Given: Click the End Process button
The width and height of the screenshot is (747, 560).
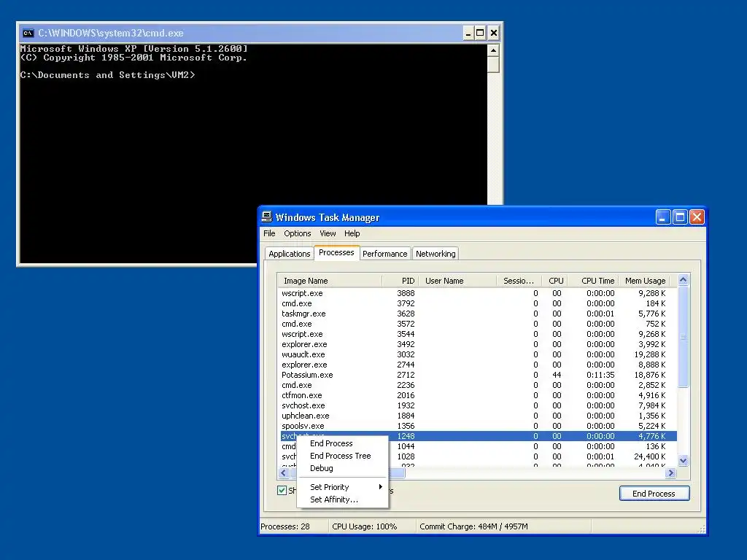Looking at the screenshot, I should point(654,494).
